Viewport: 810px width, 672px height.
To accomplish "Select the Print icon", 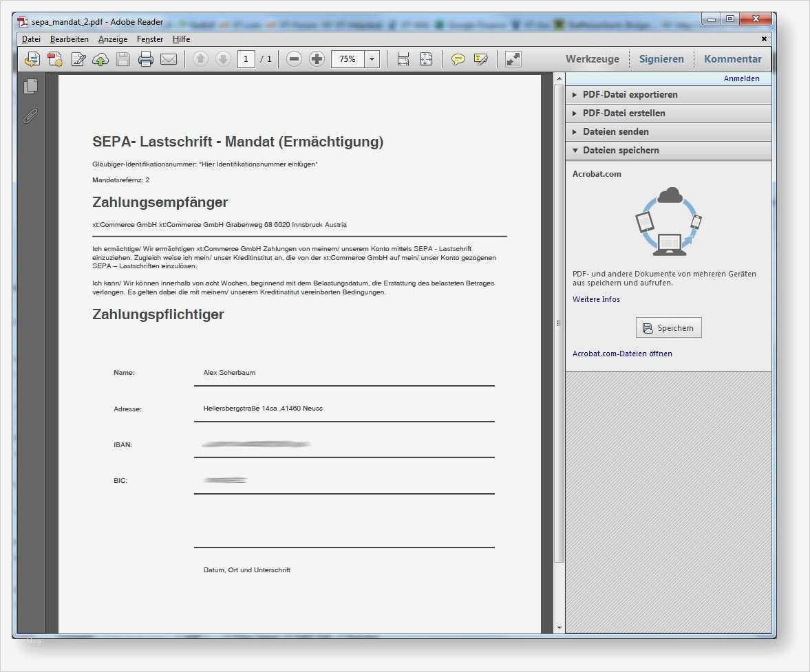I will [146, 58].
